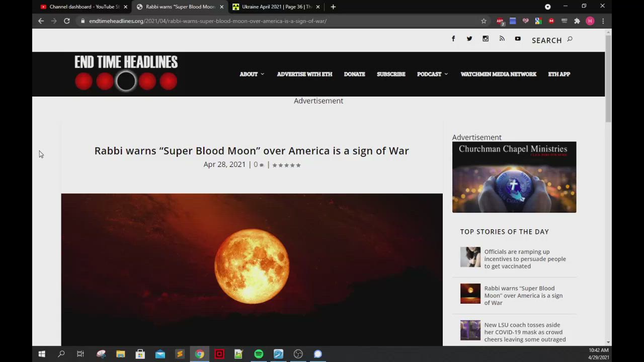Bookmark this page with star icon

pyautogui.click(x=484, y=21)
